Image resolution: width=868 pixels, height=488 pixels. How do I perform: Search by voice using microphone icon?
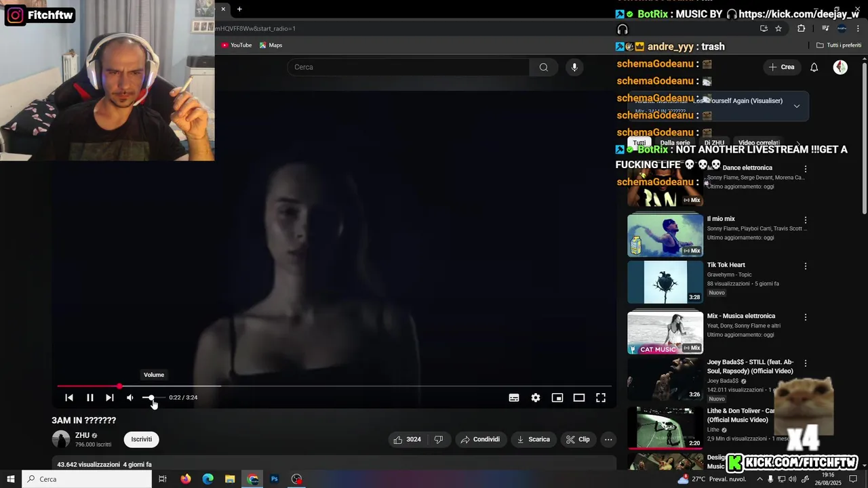tap(574, 67)
